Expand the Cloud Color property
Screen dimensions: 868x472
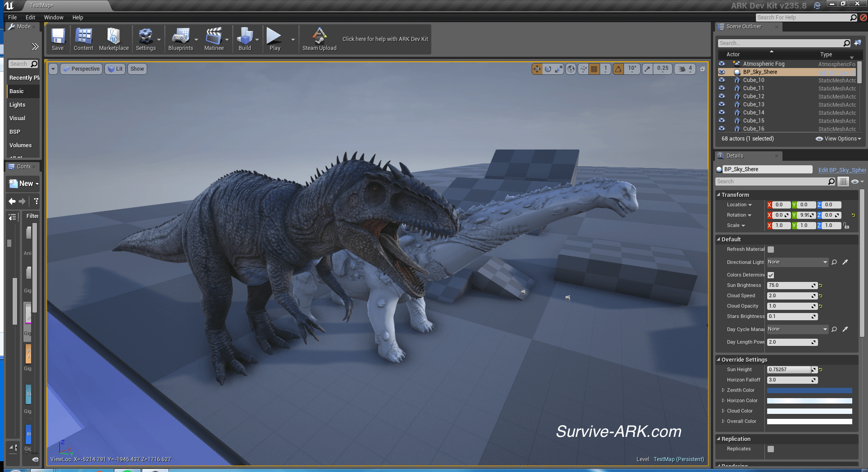point(723,411)
